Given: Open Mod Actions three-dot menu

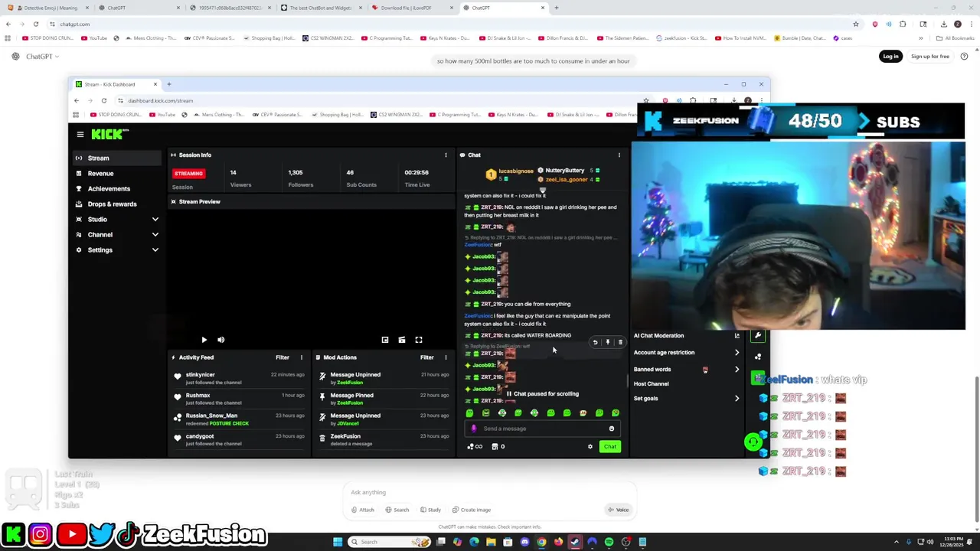Looking at the screenshot, I should point(446,357).
